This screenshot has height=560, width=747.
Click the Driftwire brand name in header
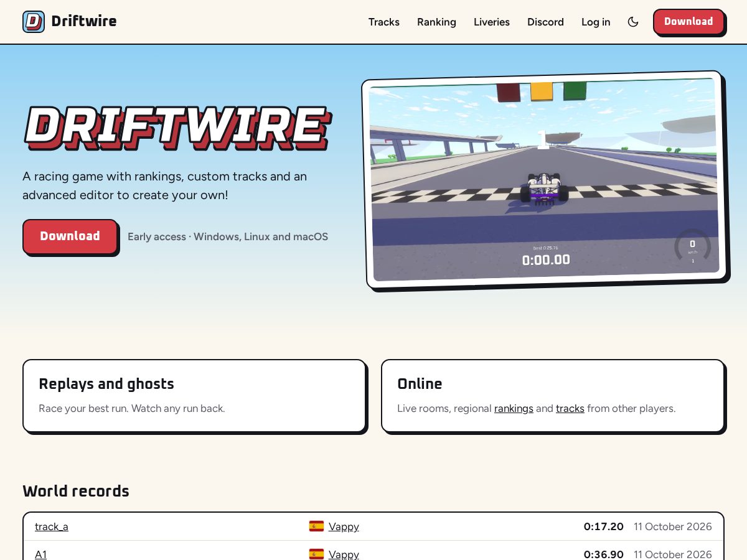pyautogui.click(x=84, y=22)
